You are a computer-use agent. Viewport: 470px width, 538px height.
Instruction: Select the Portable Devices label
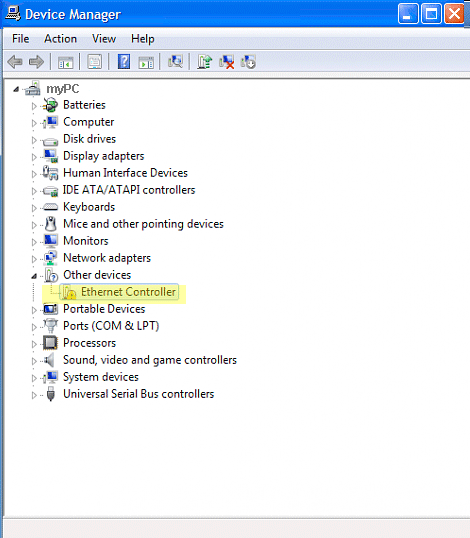pyautogui.click(x=104, y=309)
